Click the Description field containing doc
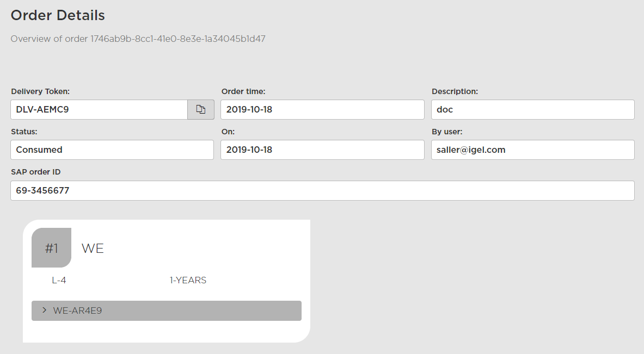The width and height of the screenshot is (644, 354). [532, 109]
